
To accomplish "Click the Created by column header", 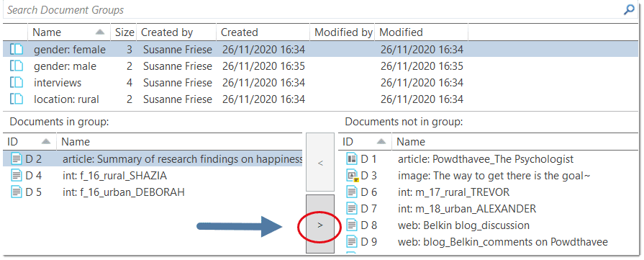I will [176, 32].
